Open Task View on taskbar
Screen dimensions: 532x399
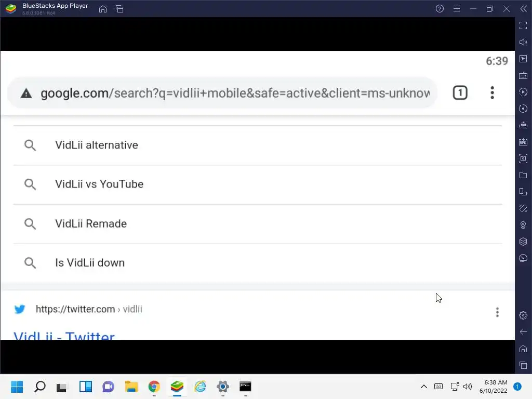point(62,387)
